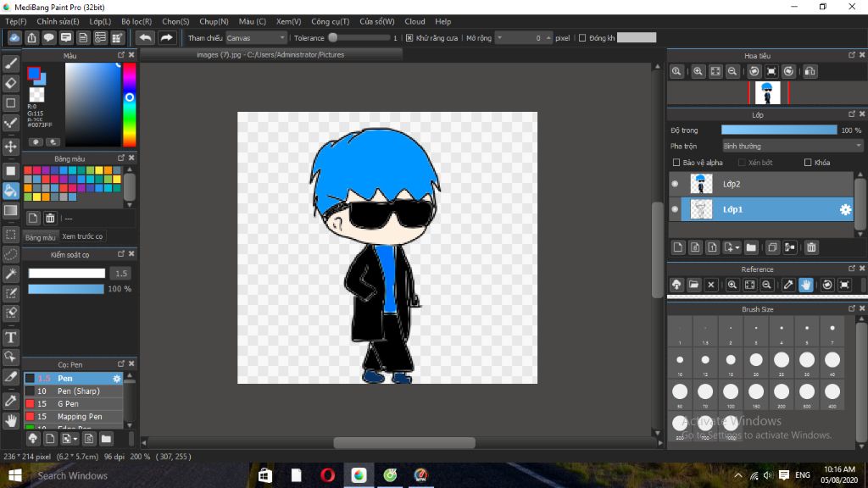Open the Bộ lọc(R) menu

click(x=136, y=21)
